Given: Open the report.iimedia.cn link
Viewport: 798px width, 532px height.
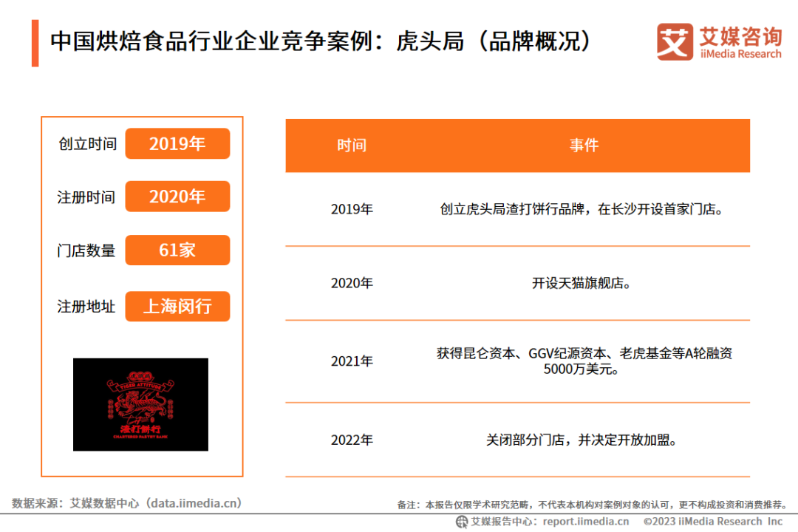Looking at the screenshot, I should (x=586, y=522).
